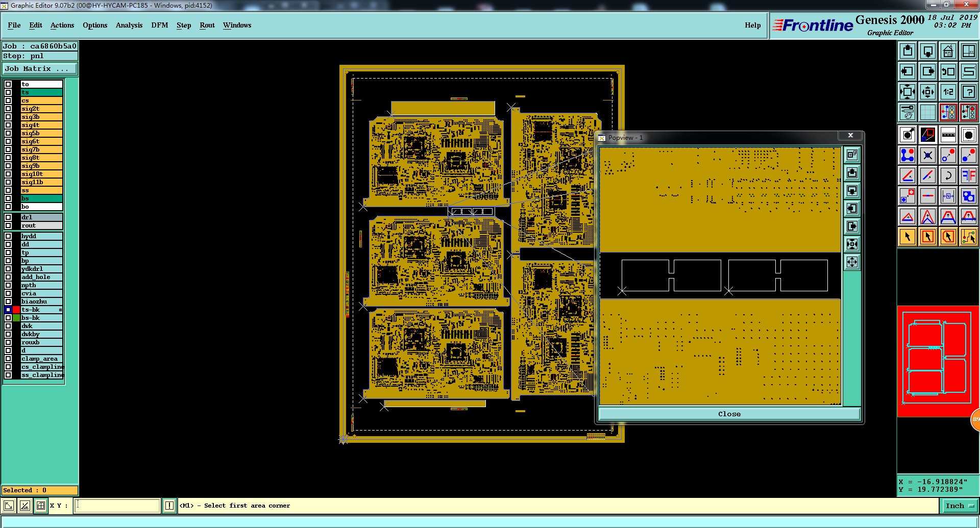
Task: Click the X Y coordinate input field
Action: (x=117, y=506)
